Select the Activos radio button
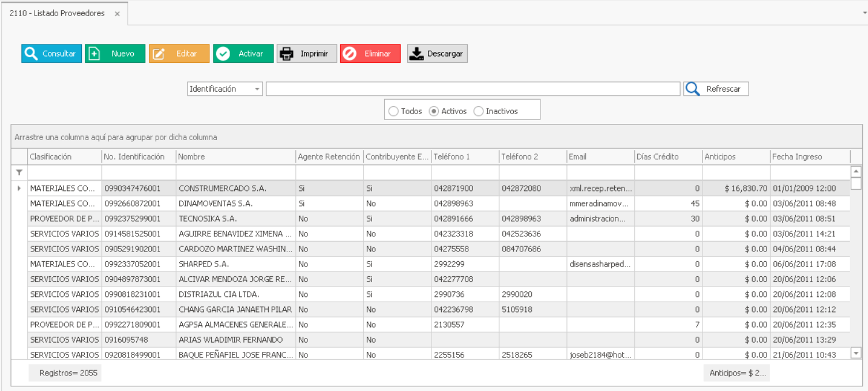Viewport: 868px width, 391px height. pyautogui.click(x=434, y=111)
